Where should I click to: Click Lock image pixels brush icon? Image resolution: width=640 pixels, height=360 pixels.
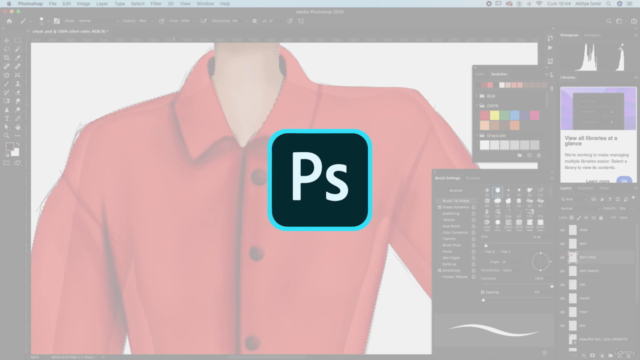coord(579,218)
